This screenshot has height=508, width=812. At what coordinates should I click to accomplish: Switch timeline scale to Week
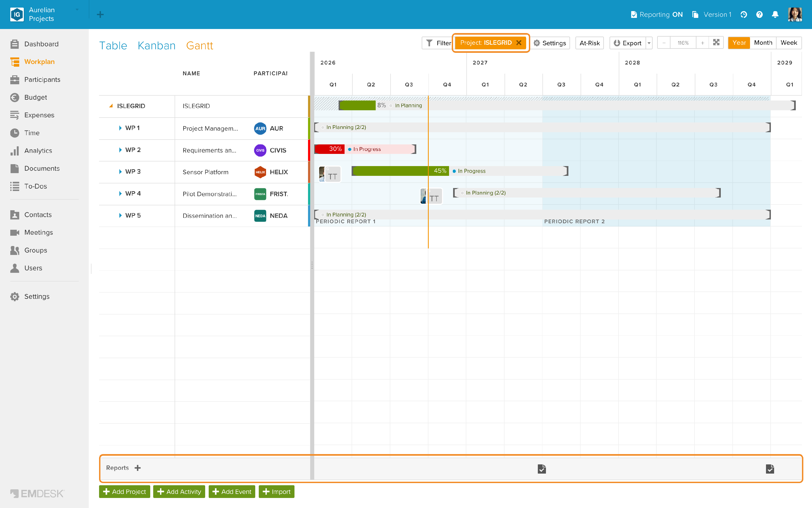(788, 43)
